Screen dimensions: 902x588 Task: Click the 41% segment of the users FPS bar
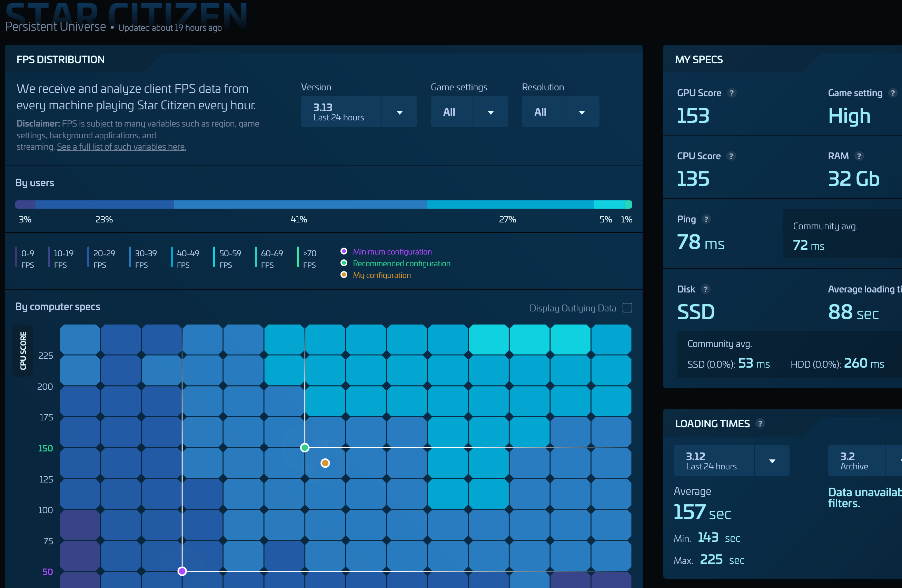tap(300, 205)
